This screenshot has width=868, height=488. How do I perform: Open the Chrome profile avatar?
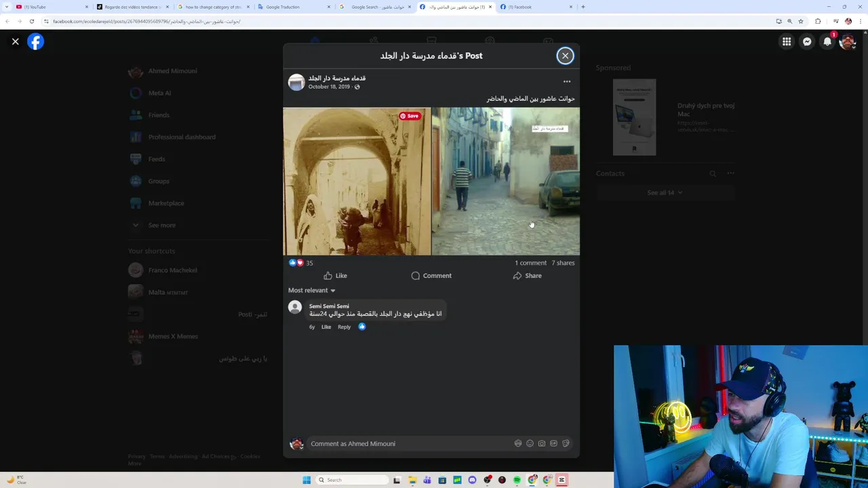848,21
